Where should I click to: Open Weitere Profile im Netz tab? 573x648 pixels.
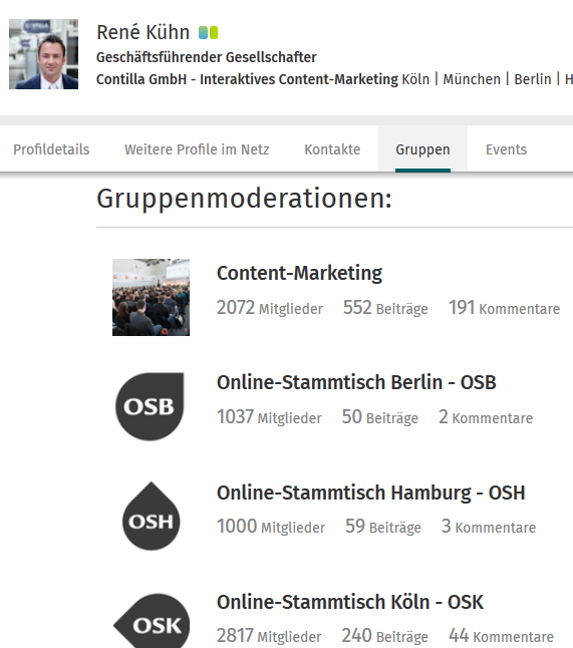197,149
